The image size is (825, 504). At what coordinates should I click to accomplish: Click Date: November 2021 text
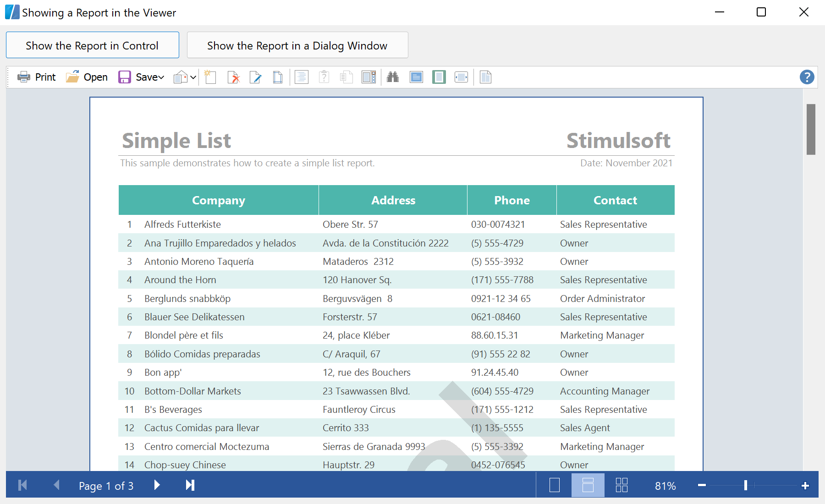[626, 163]
